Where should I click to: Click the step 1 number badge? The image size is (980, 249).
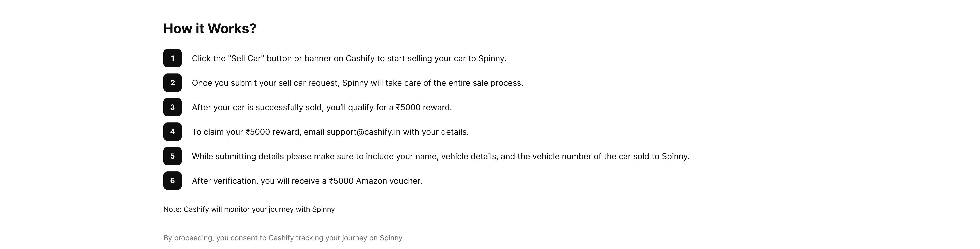pos(172,58)
